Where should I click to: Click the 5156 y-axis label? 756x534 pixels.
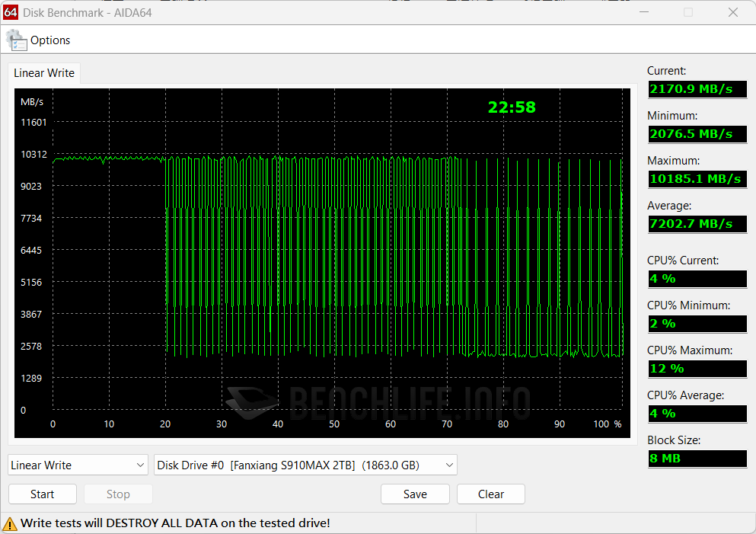[x=31, y=282]
